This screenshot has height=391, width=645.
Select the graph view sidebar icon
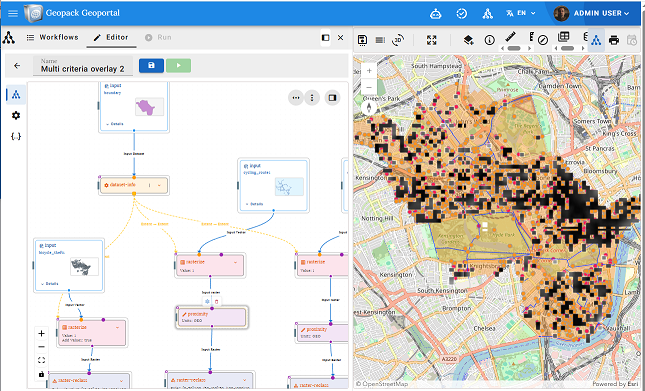[16, 95]
